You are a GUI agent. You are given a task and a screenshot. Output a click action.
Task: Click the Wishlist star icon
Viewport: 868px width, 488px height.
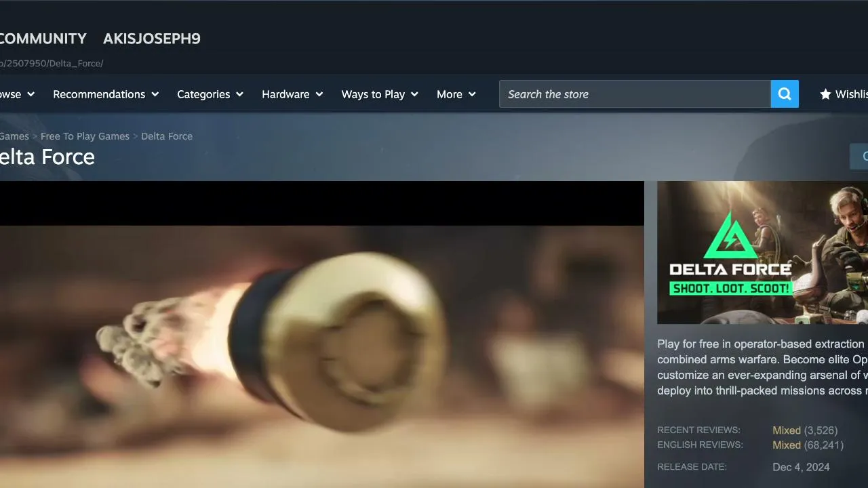[x=825, y=94]
